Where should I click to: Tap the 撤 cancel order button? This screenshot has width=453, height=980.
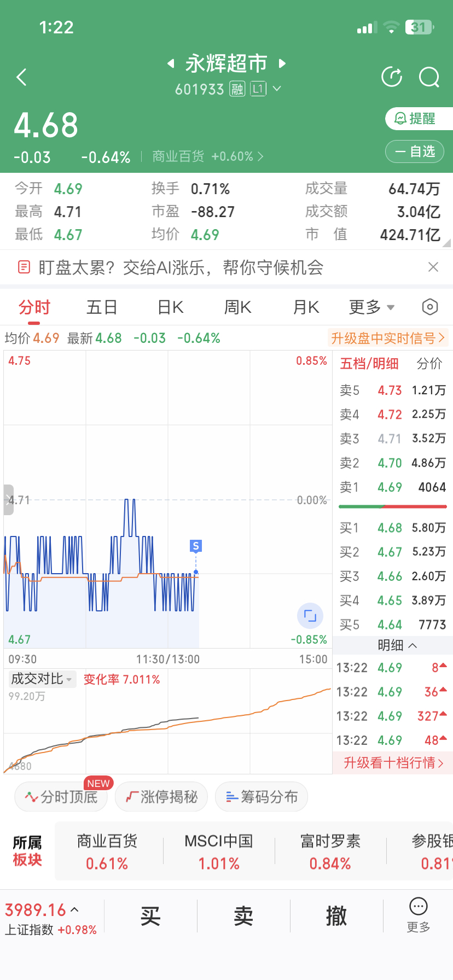coord(336,916)
